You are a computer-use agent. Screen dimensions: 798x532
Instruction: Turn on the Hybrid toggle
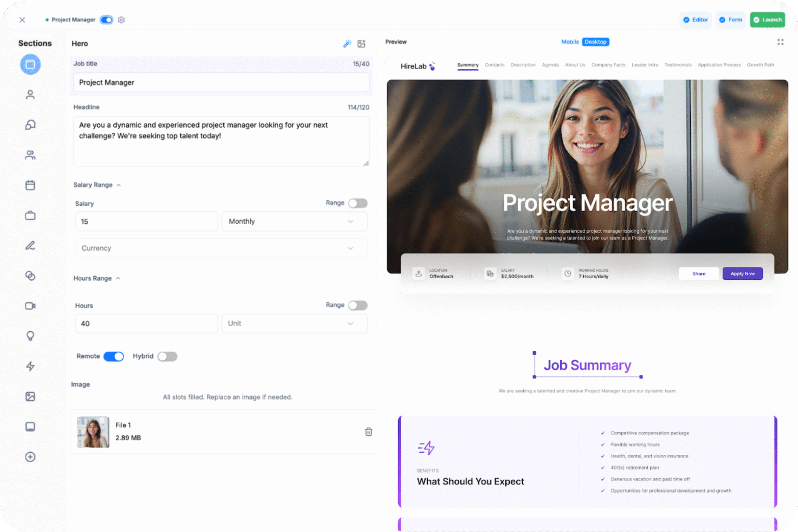pyautogui.click(x=168, y=356)
